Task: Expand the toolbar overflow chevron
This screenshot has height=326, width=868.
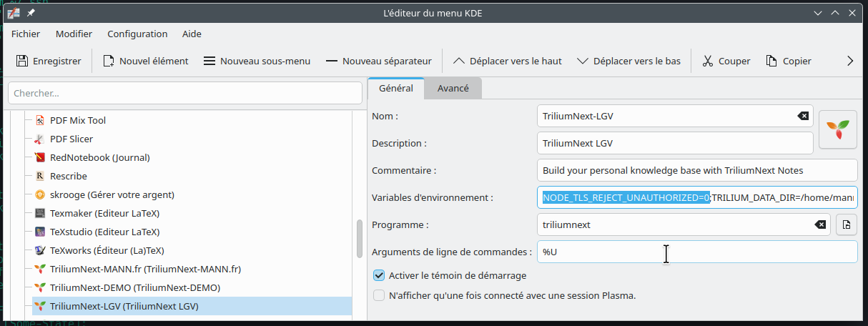Action: pos(850,61)
